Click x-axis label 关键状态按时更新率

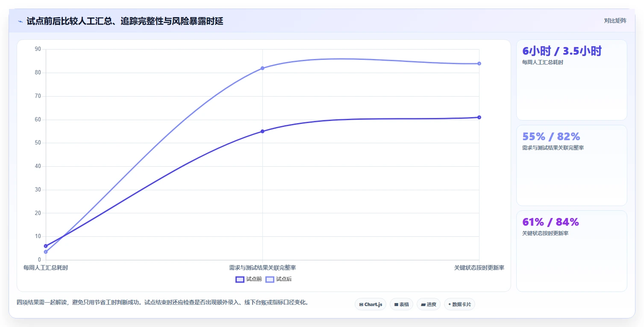click(x=479, y=268)
